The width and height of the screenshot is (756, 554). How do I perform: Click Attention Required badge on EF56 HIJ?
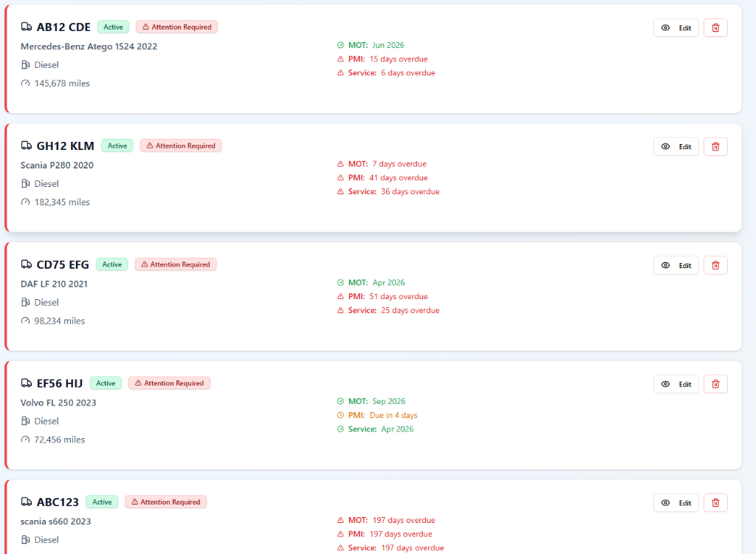pyautogui.click(x=169, y=383)
